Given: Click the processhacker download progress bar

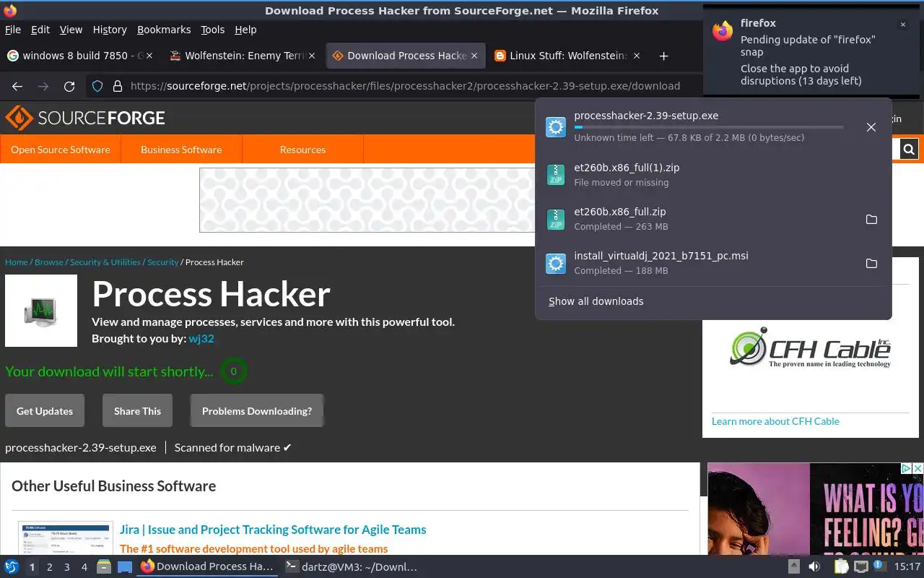Looking at the screenshot, I should tap(709, 127).
